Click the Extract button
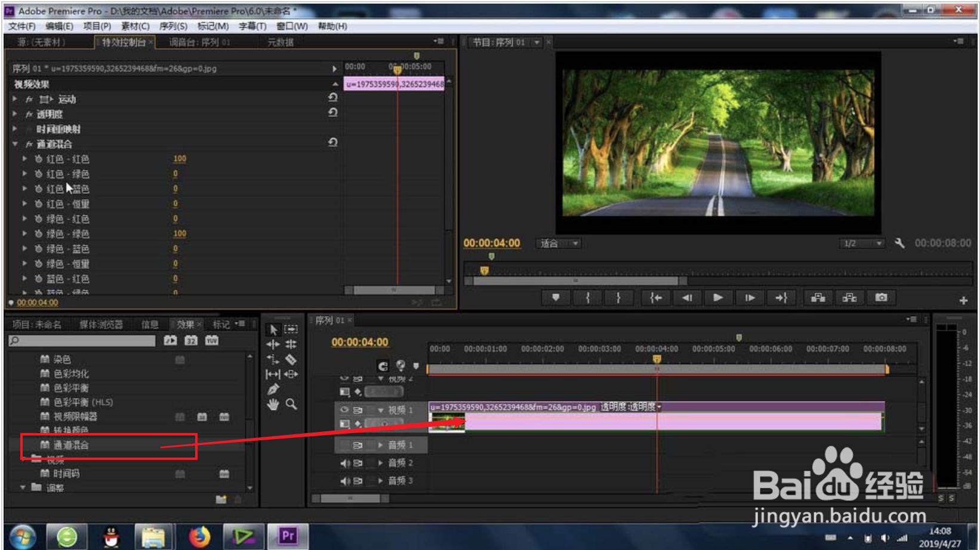Screen dimensions: 980x550 pyautogui.click(x=849, y=297)
